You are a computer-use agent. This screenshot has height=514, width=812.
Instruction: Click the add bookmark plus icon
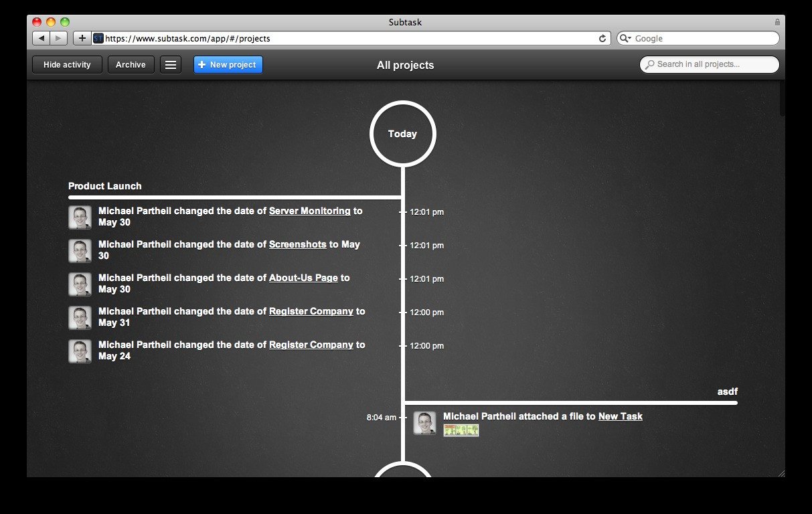82,38
